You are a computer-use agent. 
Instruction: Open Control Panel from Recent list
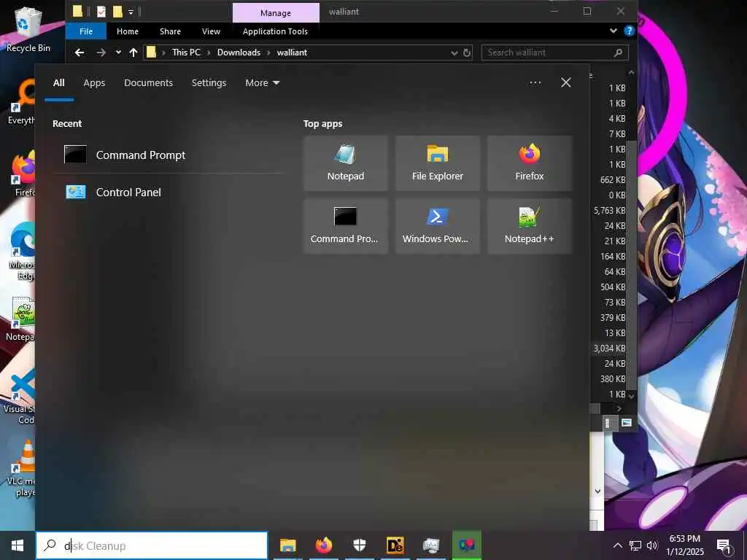tap(169, 192)
